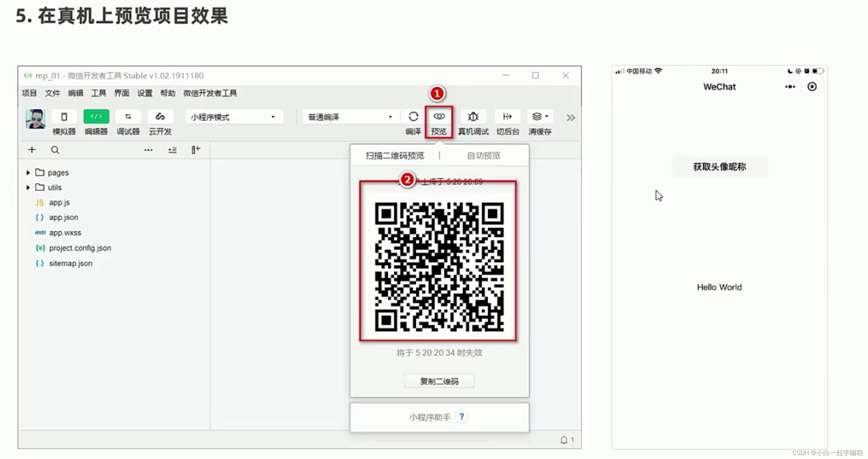Open the 编辑 menu
Screen dimensions: 868x459
coord(76,93)
